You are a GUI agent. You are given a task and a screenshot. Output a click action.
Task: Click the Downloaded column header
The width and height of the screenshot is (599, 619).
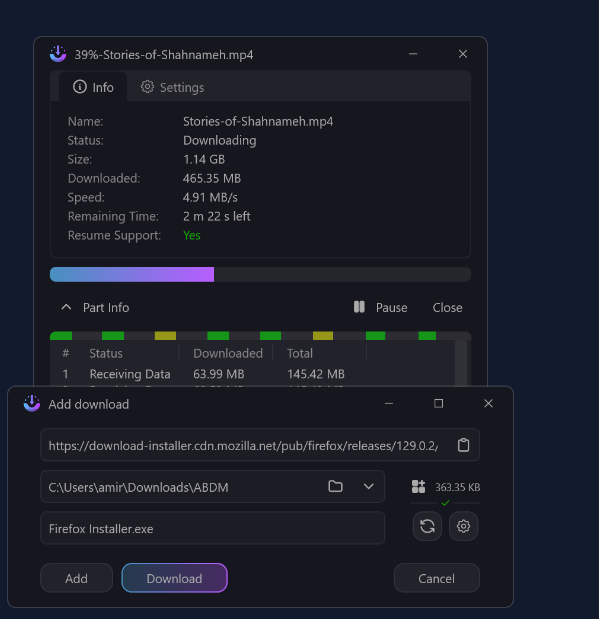(228, 353)
